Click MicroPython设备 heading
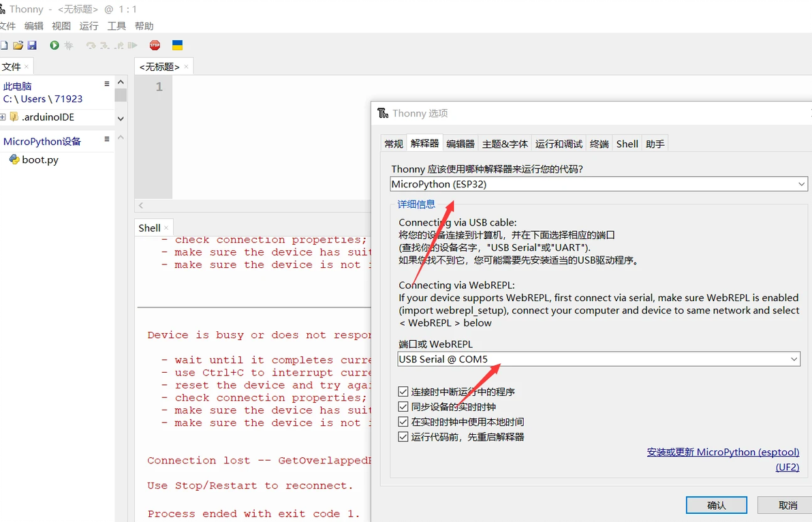Viewport: 812px width, 522px height. coord(42,141)
